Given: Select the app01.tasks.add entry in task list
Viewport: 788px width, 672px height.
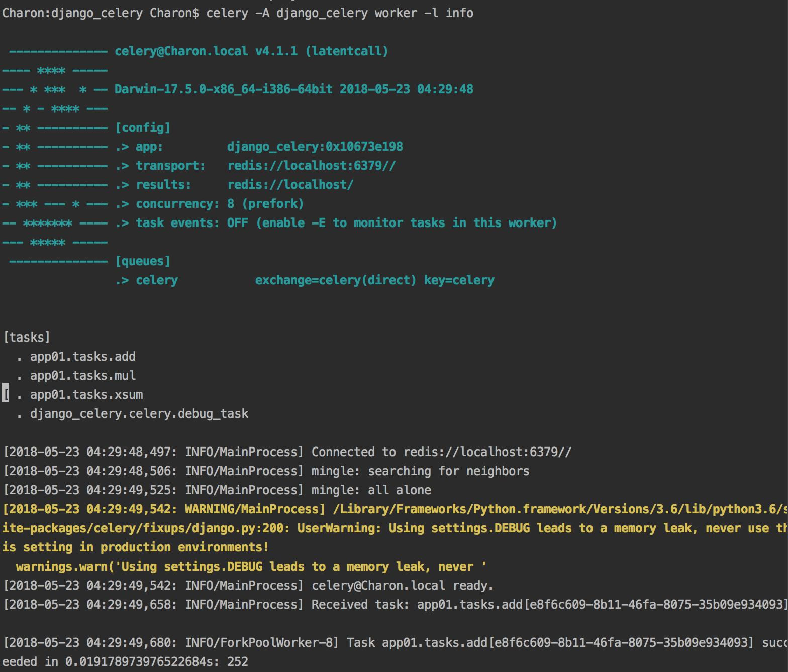Looking at the screenshot, I should coord(82,357).
